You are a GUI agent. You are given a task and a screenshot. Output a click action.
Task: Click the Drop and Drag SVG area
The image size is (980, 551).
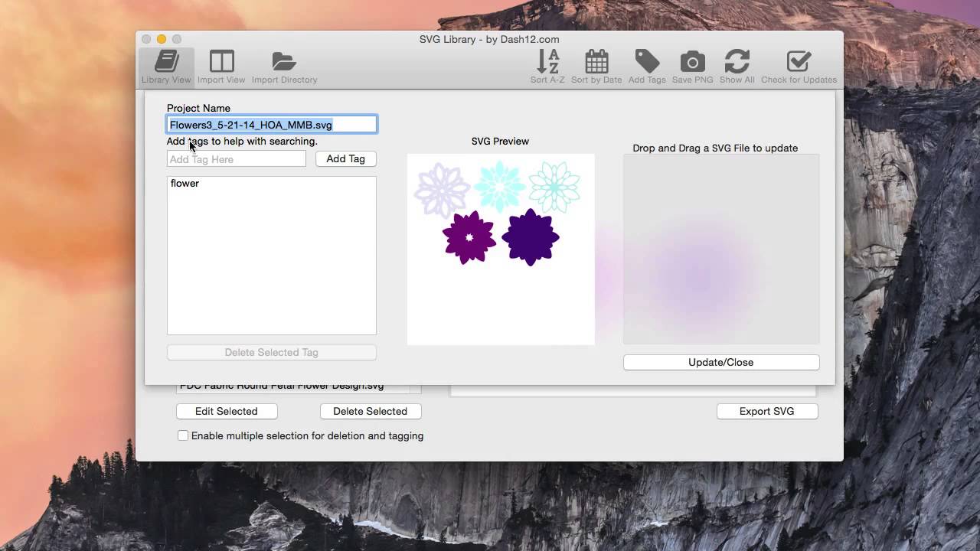721,249
